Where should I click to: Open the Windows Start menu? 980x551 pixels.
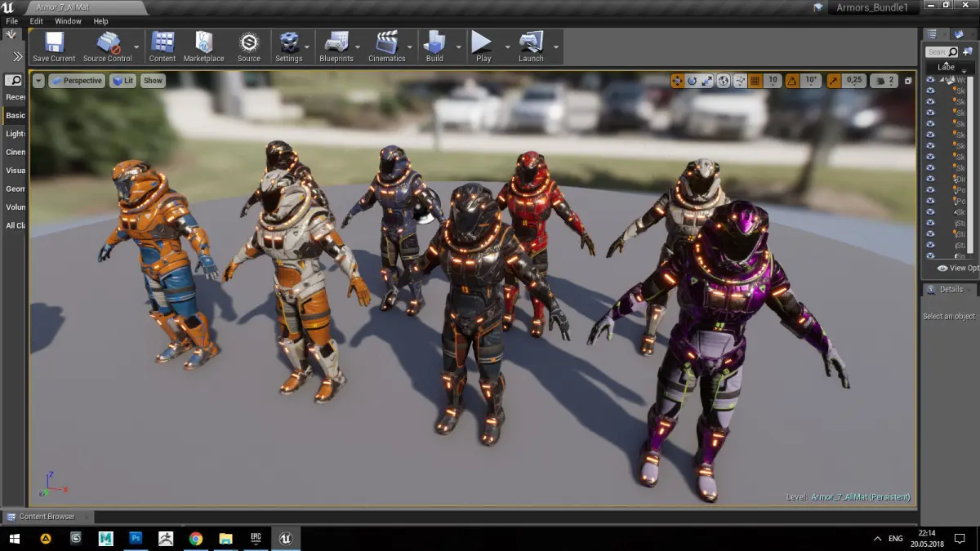15,539
